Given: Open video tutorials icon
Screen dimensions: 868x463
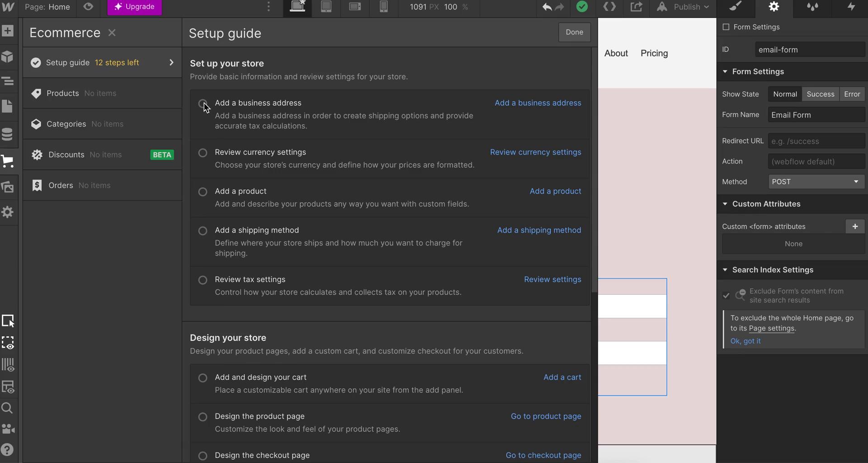Looking at the screenshot, I should [x=8, y=429].
